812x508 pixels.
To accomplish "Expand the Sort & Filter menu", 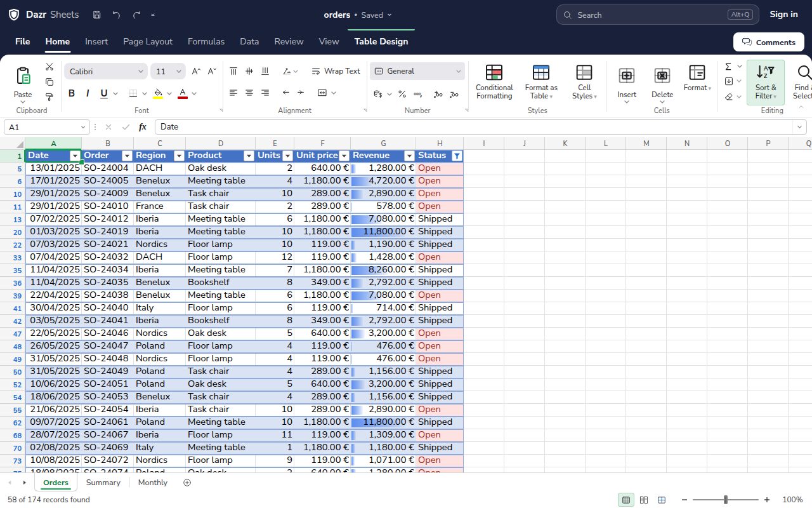I will [x=766, y=83].
